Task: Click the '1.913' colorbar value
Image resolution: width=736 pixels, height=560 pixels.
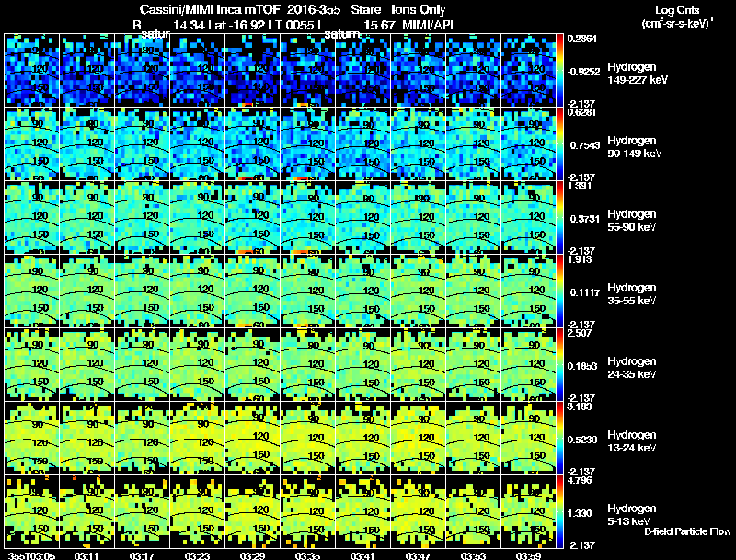Action: coord(580,259)
